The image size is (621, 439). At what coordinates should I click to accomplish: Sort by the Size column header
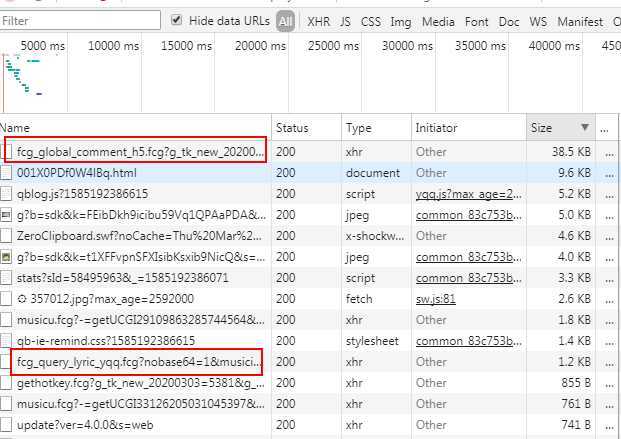click(560, 128)
